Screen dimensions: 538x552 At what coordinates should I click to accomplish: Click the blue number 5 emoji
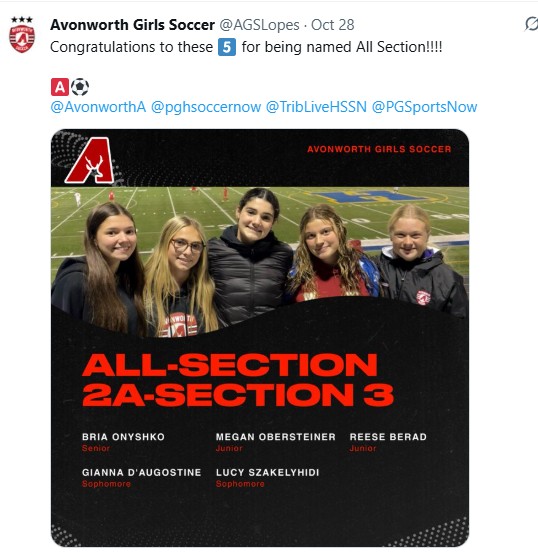(227, 47)
